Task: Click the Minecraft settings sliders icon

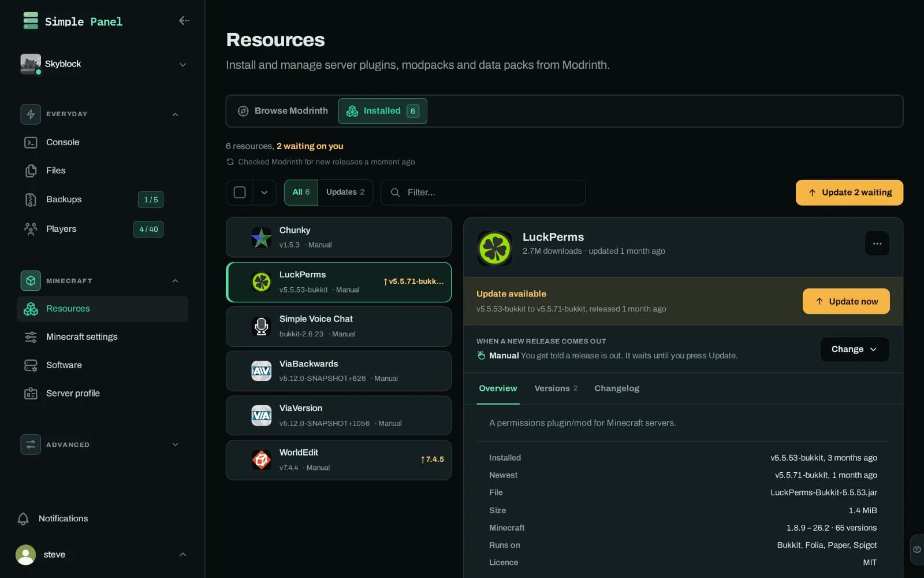Action: pyautogui.click(x=31, y=337)
